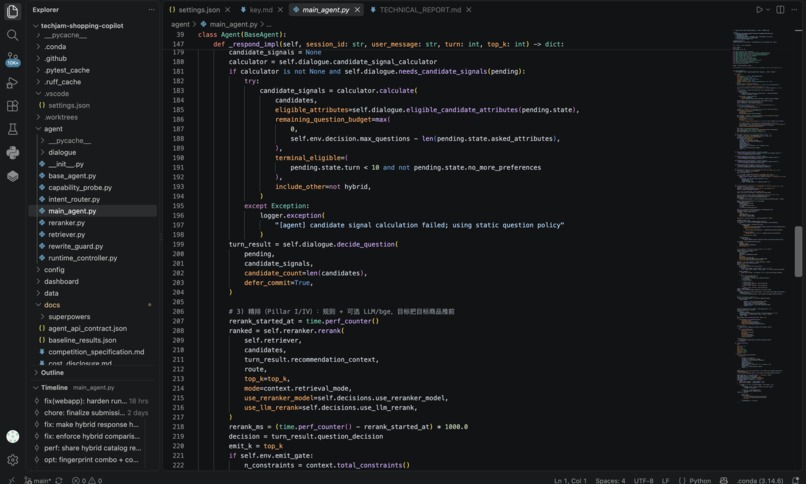The image size is (806, 484).
Task: Open the Python environments view
Action: pos(12,153)
